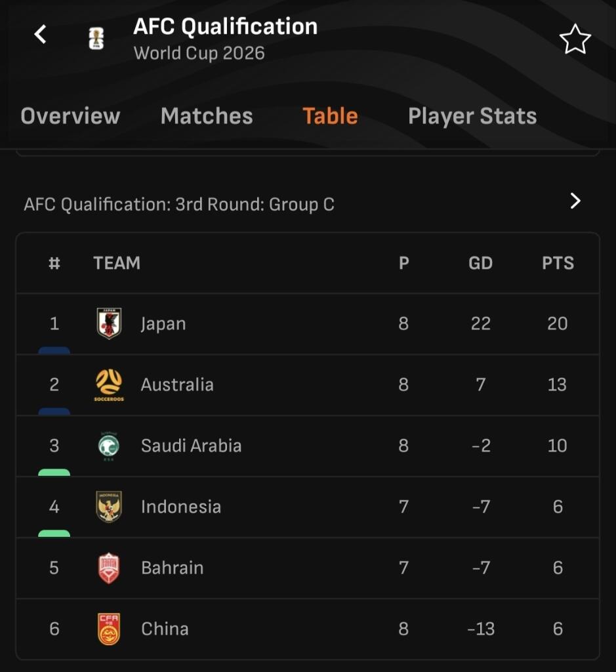
Task: Click the GD column header
Action: (480, 263)
